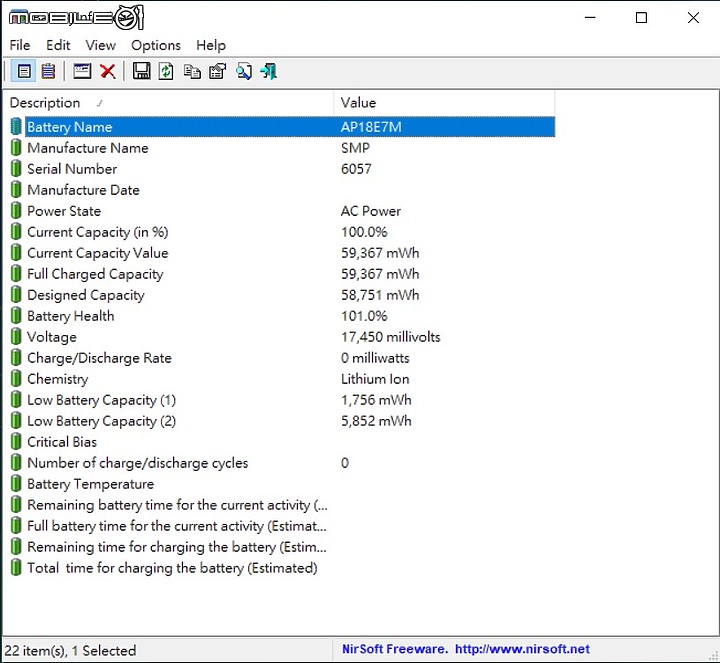This screenshot has height=663, width=720.
Task: Select 'Total time for charging the battery' row
Action: pos(172,568)
